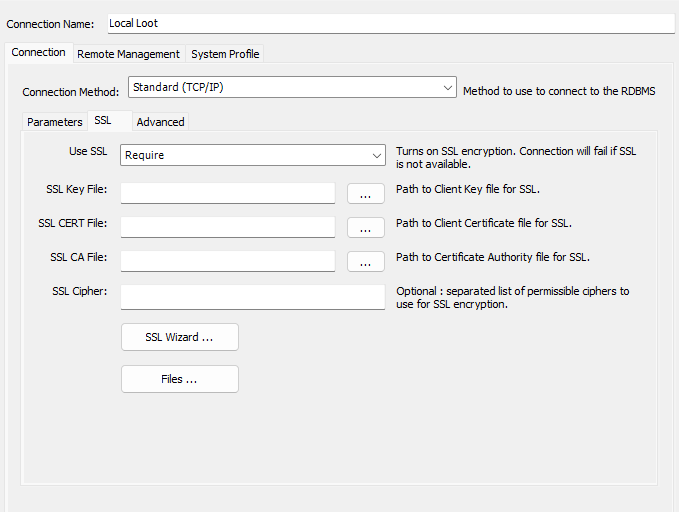Switch to the Parameters sub-tab
679x512 pixels.
[x=55, y=122]
